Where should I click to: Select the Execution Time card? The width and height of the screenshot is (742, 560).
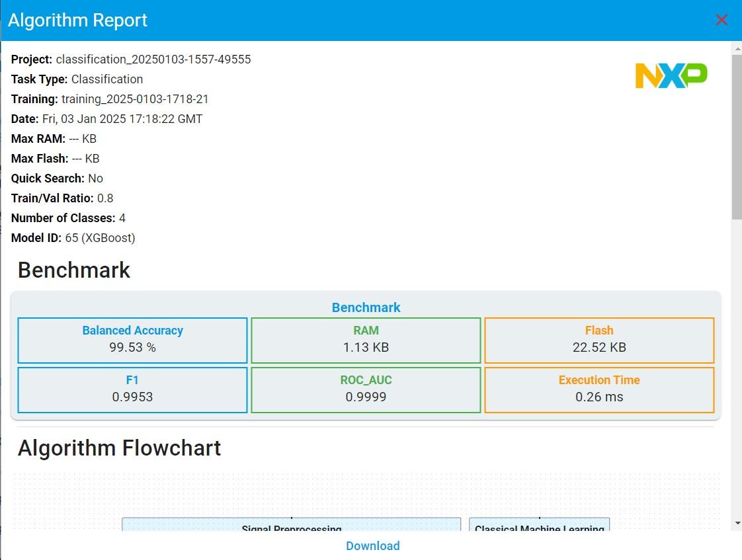pos(599,389)
